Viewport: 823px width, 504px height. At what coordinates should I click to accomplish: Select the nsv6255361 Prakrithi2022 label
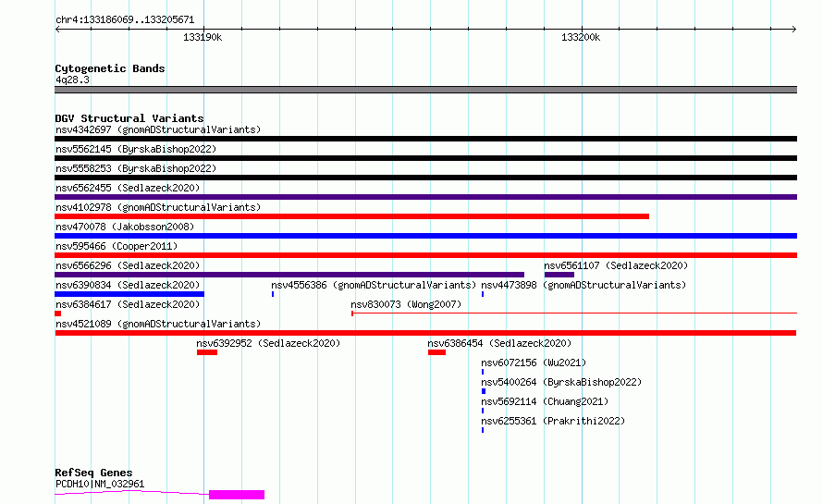click(553, 421)
